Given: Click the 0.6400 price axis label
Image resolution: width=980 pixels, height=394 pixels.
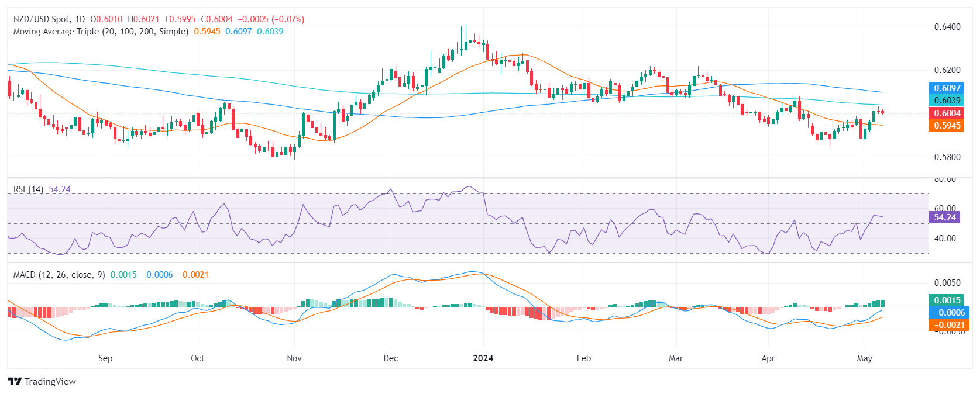Looking at the screenshot, I should [x=947, y=27].
